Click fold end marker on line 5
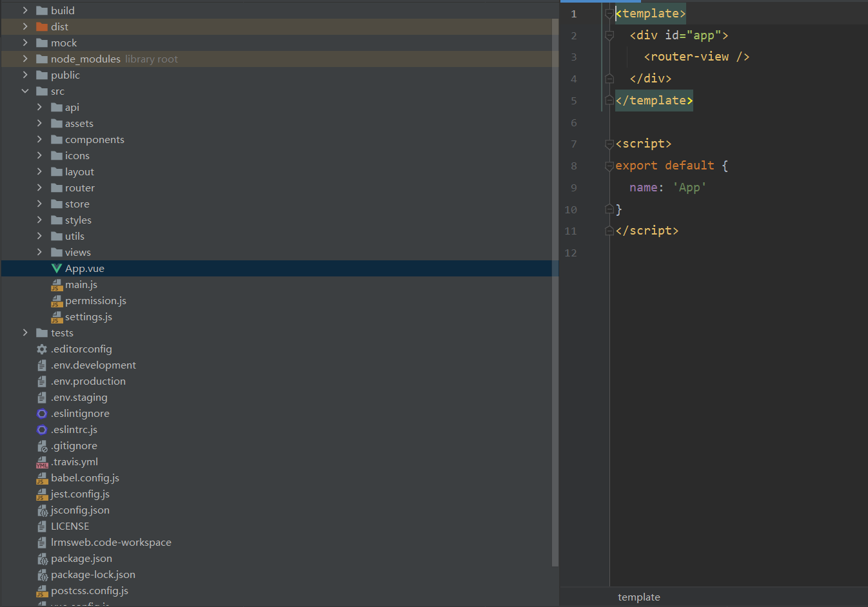Screen dimensions: 868x607 point(609,101)
